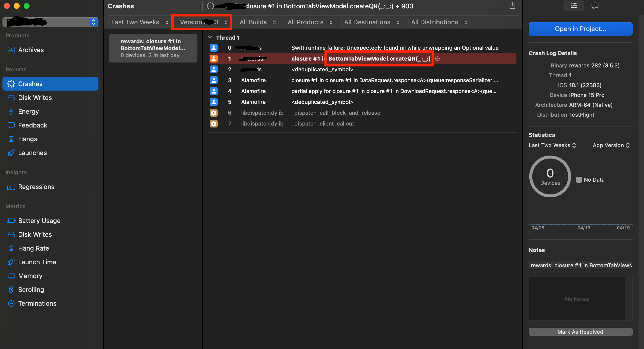Open the All Distributions dropdown
644x349 pixels.
tap(438, 22)
